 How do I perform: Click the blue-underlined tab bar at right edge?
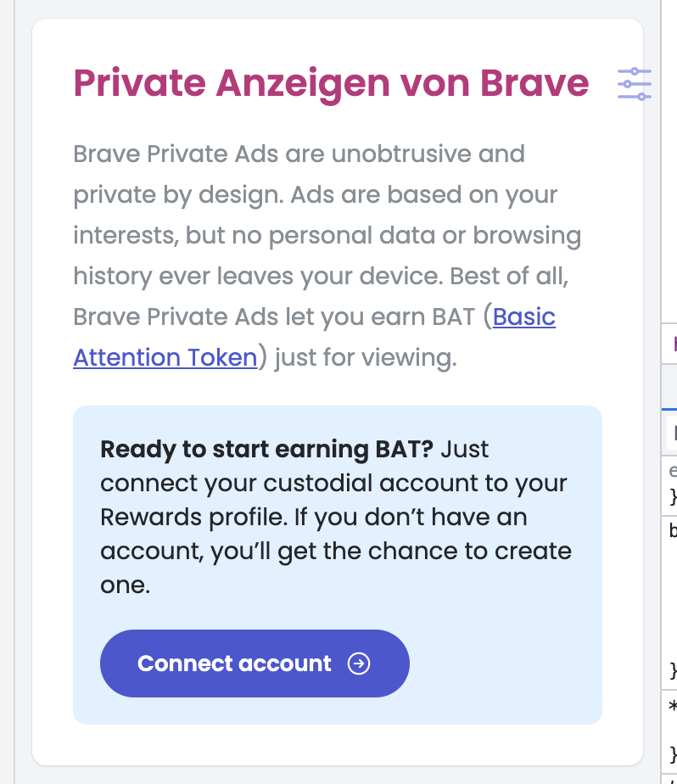[669, 388]
